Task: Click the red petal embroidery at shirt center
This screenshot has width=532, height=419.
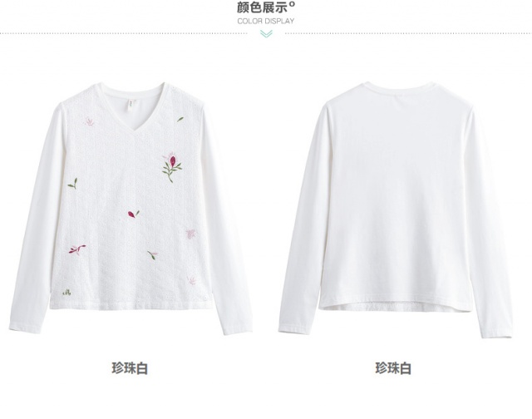Action: click(x=133, y=214)
